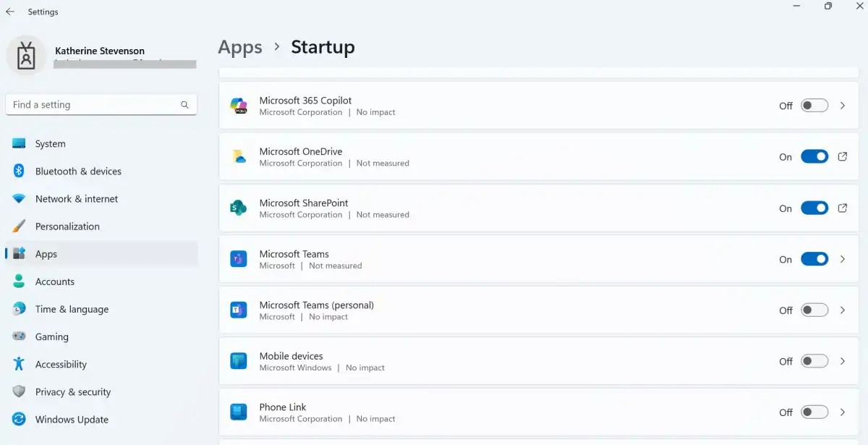This screenshot has height=445, width=868.
Task: Open OneDrive external settings link icon
Action: click(x=842, y=157)
